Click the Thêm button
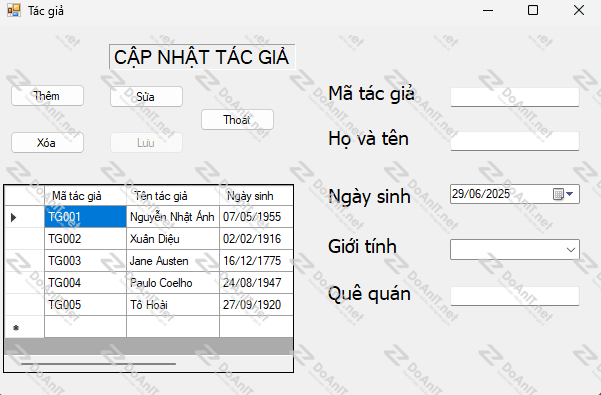This screenshot has width=601, height=395. coord(47,96)
